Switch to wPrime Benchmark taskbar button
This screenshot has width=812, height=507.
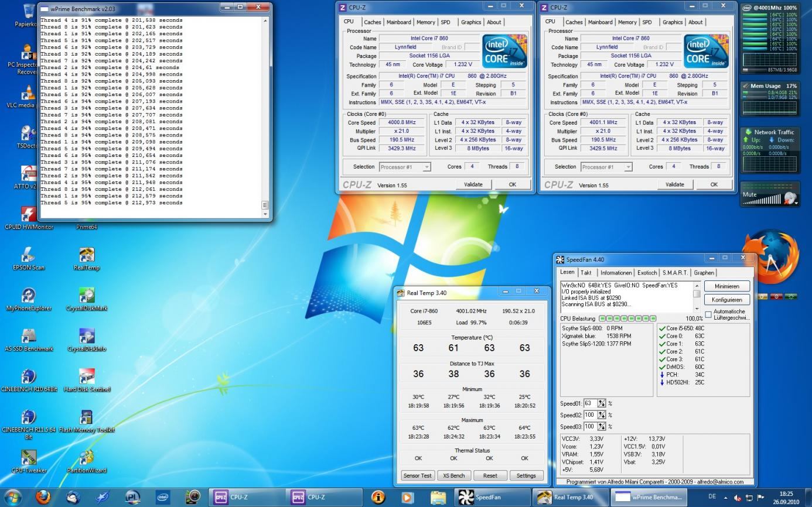[650, 497]
